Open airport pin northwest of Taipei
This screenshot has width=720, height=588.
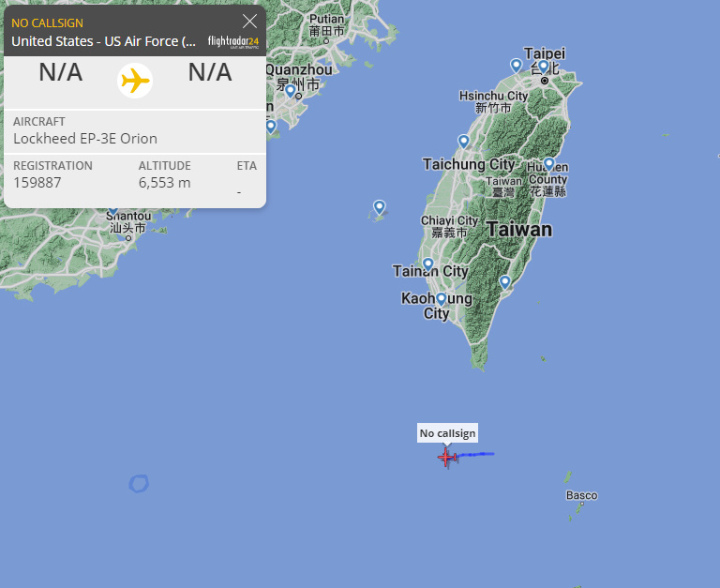(517, 66)
